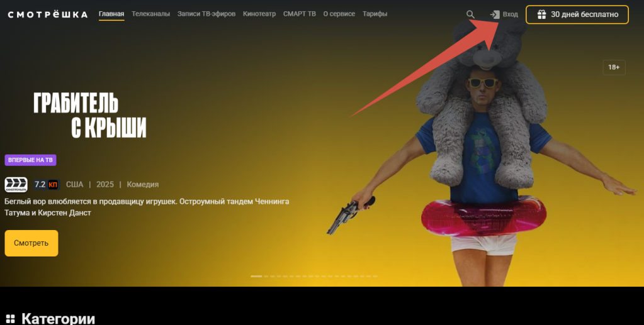Open the О сервисе page
Viewport: 644px width, 325px height.
(339, 14)
